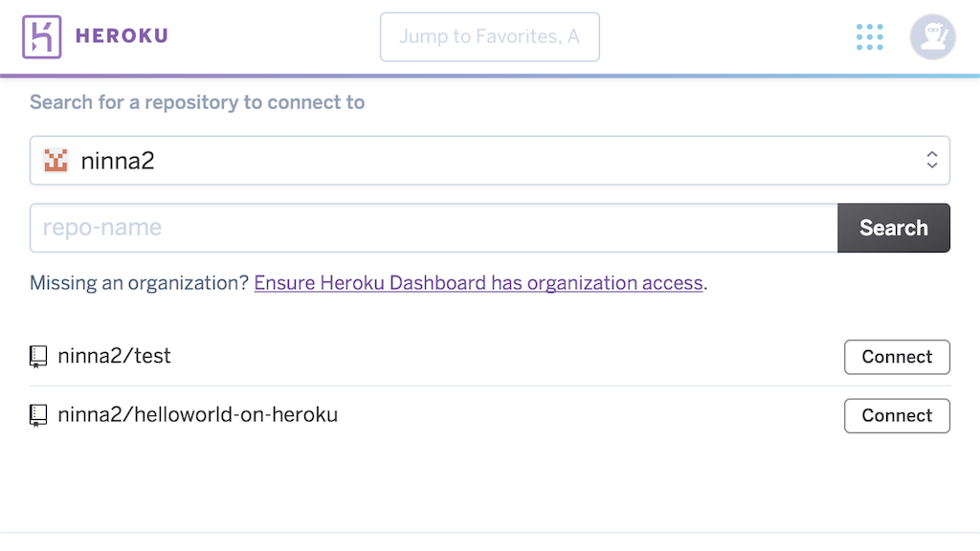Open the ninna2 organization dropdown

(x=479, y=161)
